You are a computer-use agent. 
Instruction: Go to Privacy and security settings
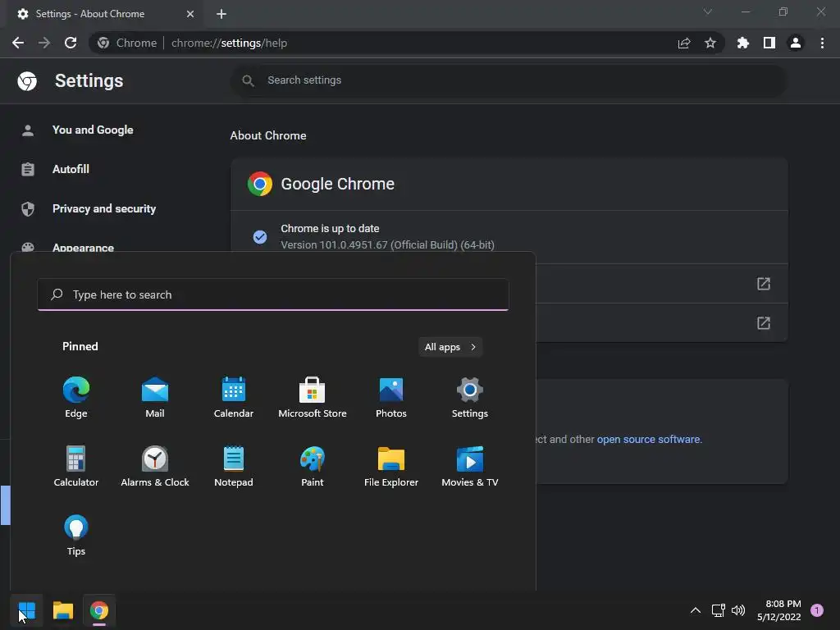[x=104, y=208]
